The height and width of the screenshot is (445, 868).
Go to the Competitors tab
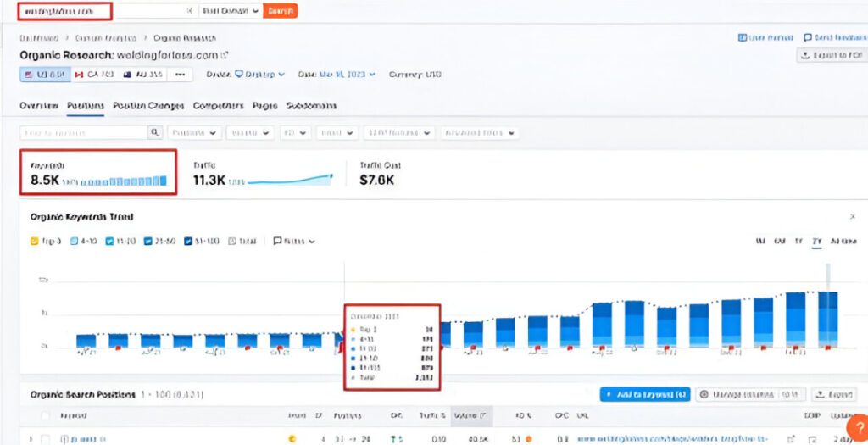(x=219, y=106)
